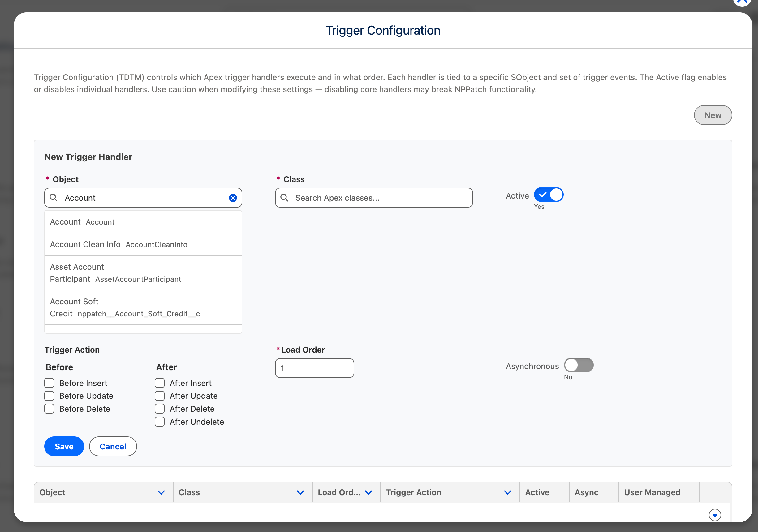Click the New button to add a handler
This screenshot has height=532, width=758.
[x=713, y=115]
